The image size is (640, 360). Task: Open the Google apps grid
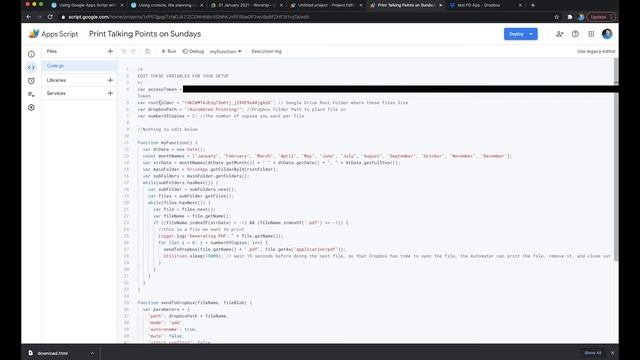[x=591, y=34]
